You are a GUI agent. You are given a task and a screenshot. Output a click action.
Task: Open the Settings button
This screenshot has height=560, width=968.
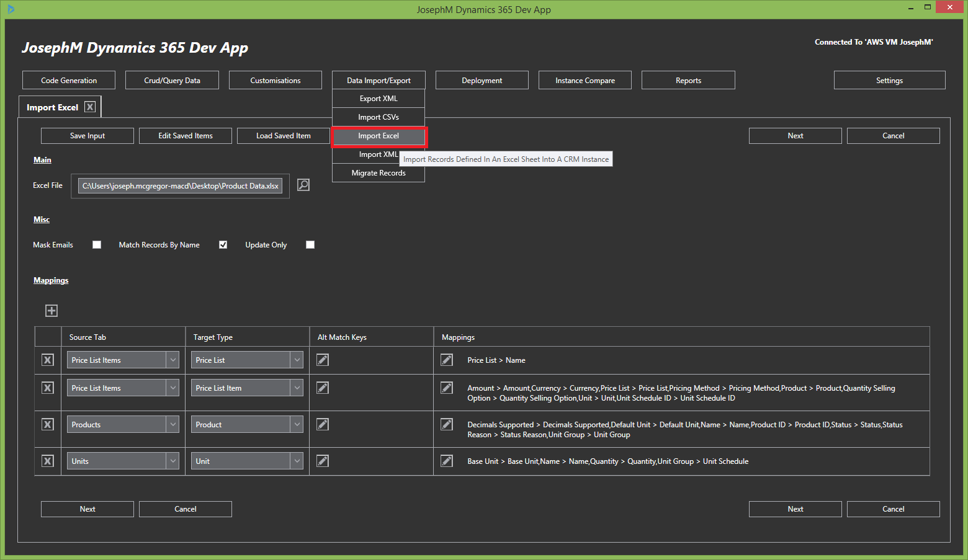point(889,81)
